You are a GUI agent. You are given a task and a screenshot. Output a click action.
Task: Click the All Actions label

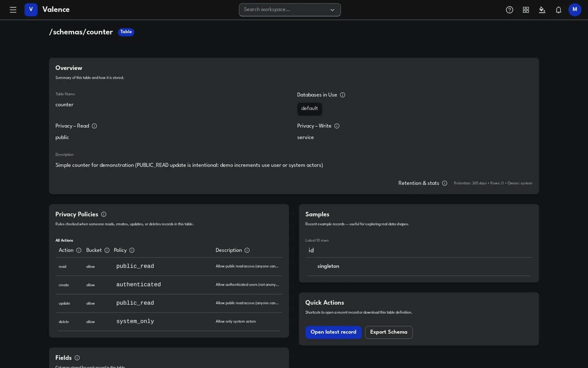point(64,241)
